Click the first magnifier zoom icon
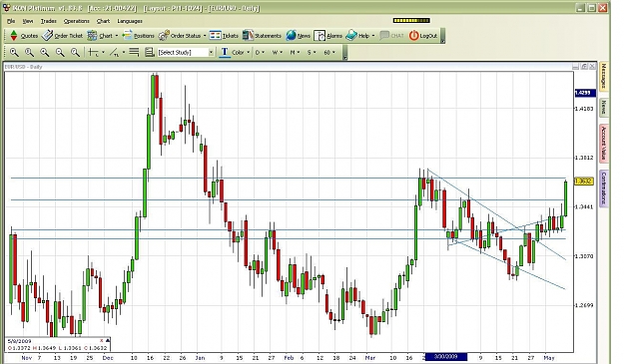The width and height of the screenshot is (624, 364). (14, 52)
